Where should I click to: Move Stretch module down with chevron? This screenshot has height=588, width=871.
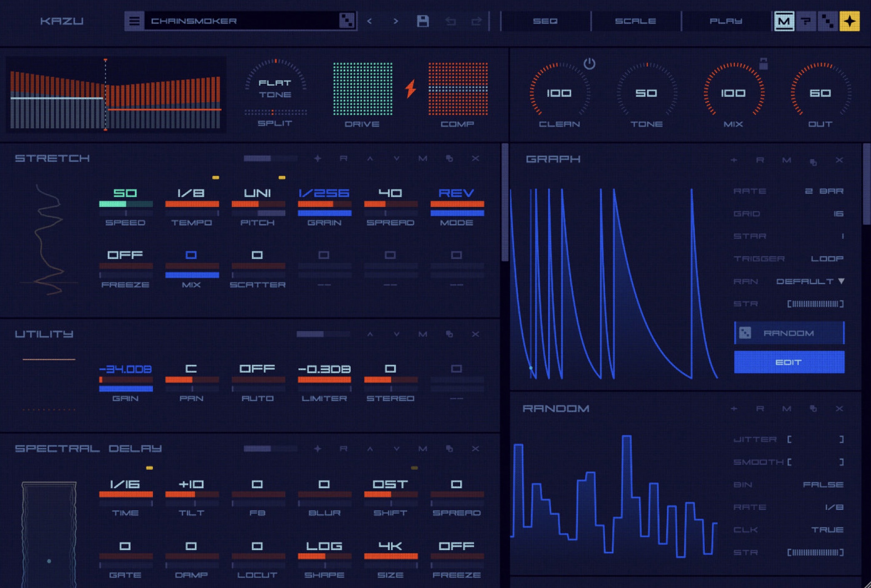click(x=396, y=158)
